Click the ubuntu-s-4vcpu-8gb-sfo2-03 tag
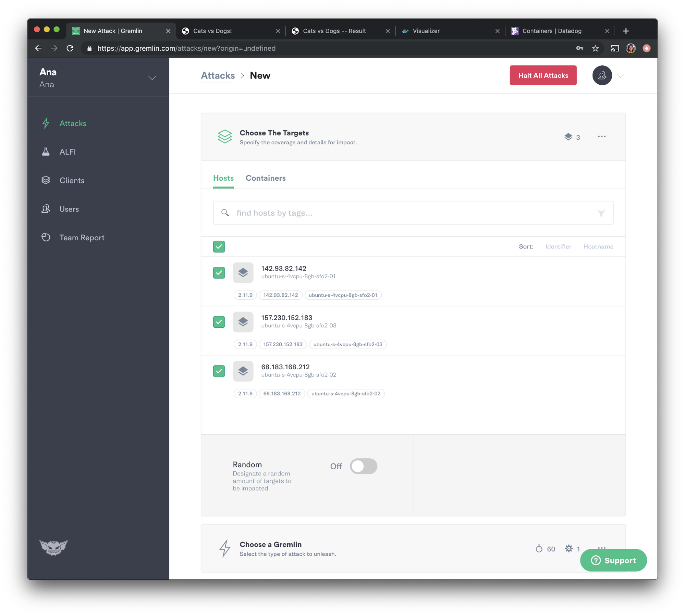Screen dimensions: 685x616 coord(347,344)
